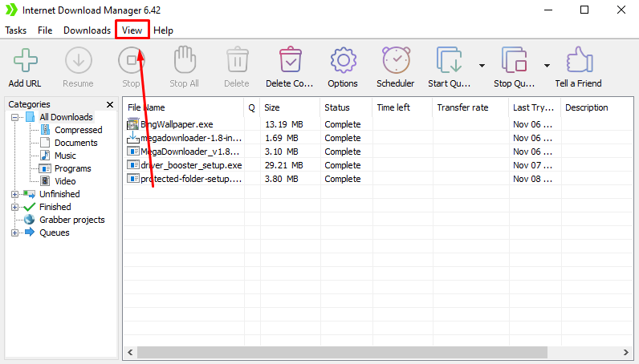Expand the Queues tree node

(x=15, y=233)
